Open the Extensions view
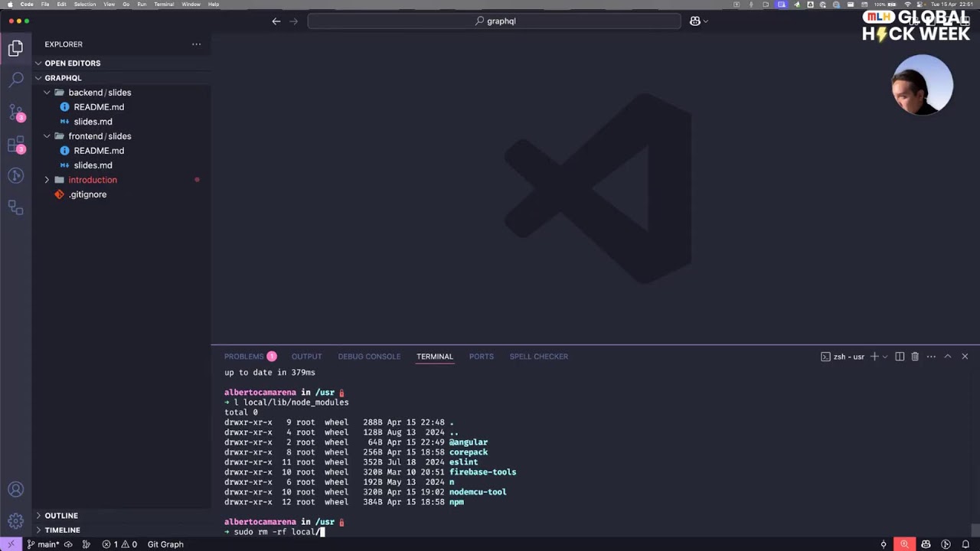980x551 pixels. pos(15,145)
